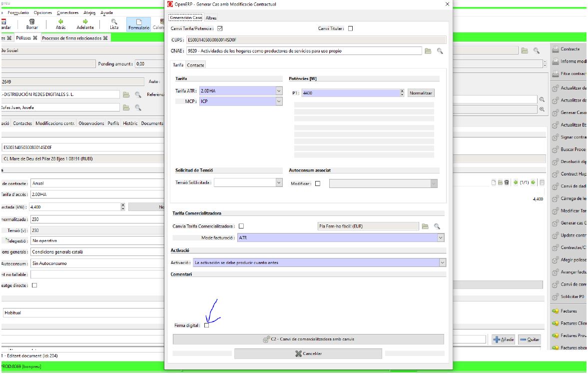Viewport: 588px width, 374px height.
Task: Open CNAE folder icon in dialog
Action: 428,51
